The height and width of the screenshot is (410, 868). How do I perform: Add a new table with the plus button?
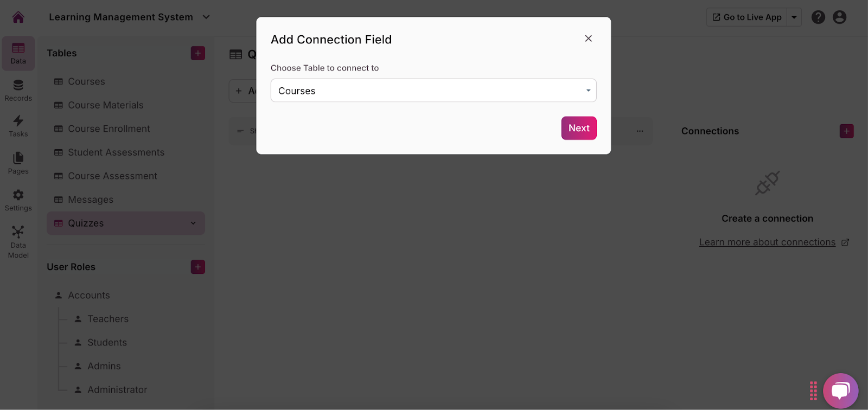point(198,53)
